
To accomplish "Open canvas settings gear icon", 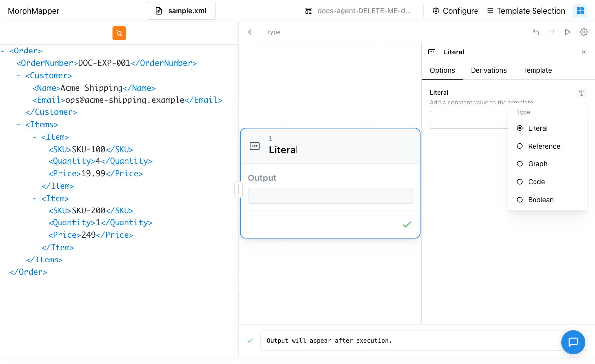I will click(x=584, y=32).
